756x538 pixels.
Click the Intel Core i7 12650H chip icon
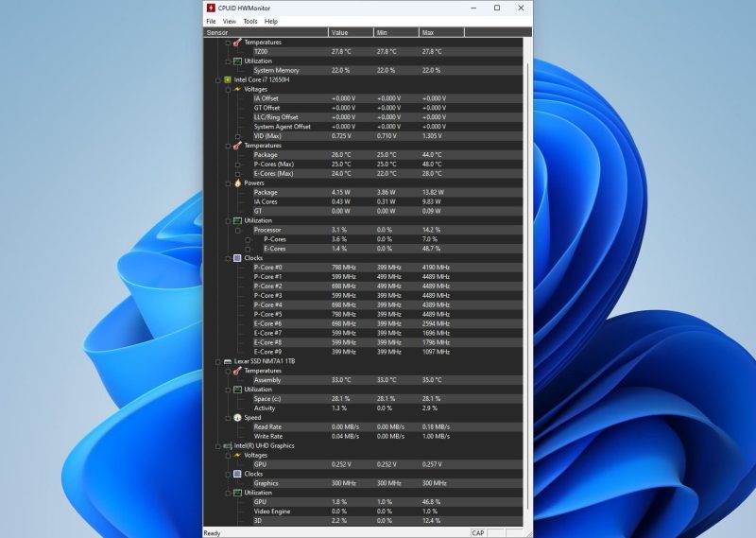[227, 79]
